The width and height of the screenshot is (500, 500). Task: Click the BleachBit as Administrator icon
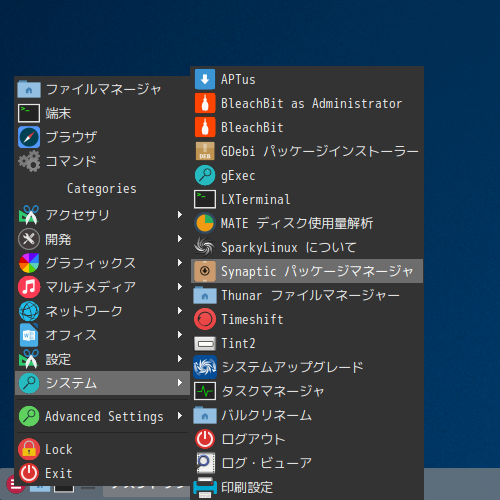[x=205, y=103]
